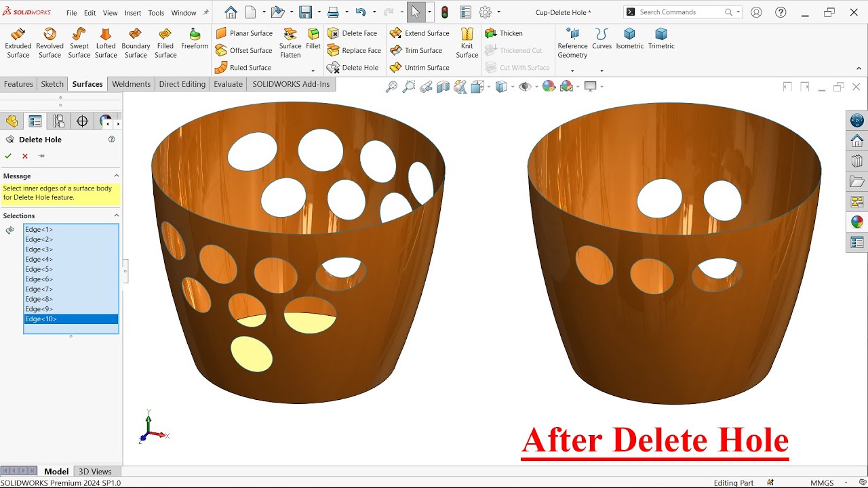The height and width of the screenshot is (488, 868).
Task: Choose the Trim Surface command
Action: click(x=416, y=50)
